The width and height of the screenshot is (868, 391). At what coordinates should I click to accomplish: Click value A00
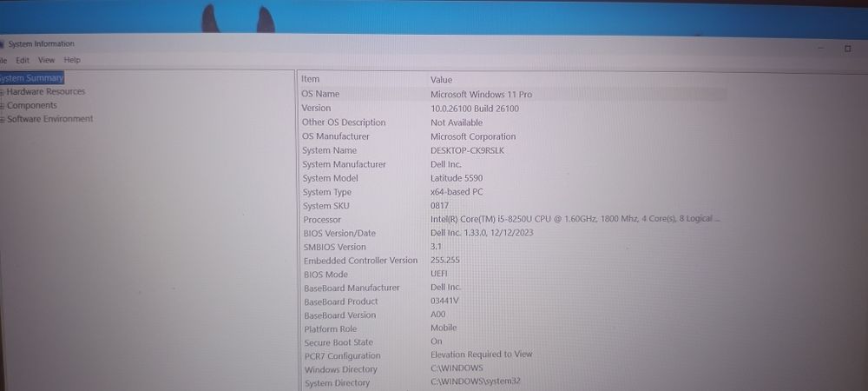[437, 314]
